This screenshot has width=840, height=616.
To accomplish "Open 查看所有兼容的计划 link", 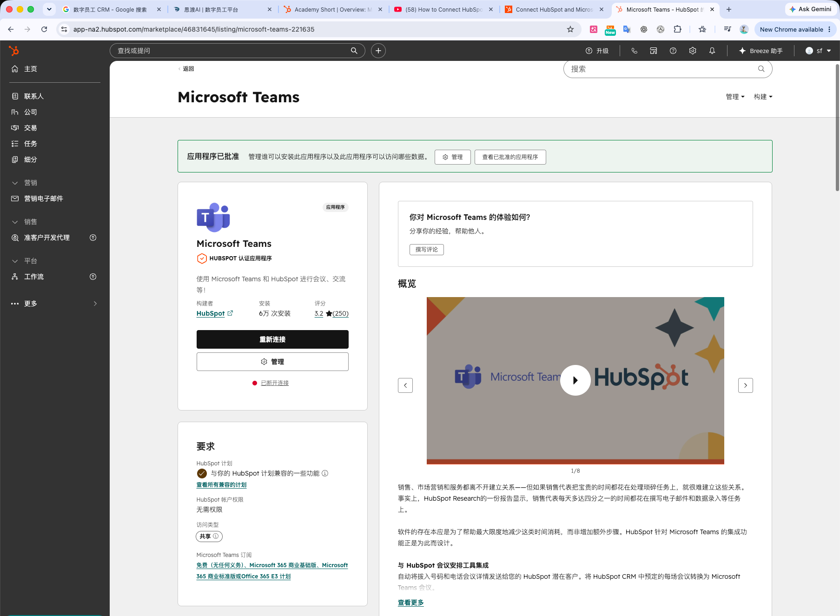I will [221, 485].
